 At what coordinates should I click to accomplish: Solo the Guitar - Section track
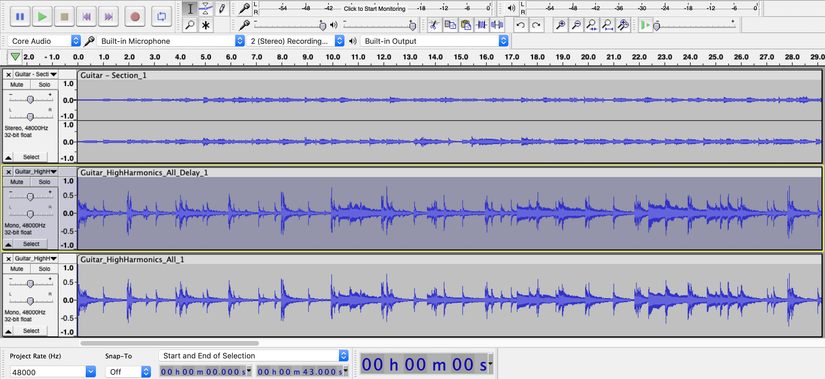point(44,85)
